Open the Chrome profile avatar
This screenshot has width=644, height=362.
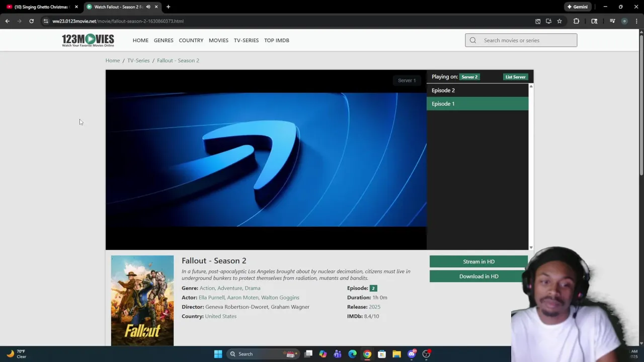tap(624, 21)
